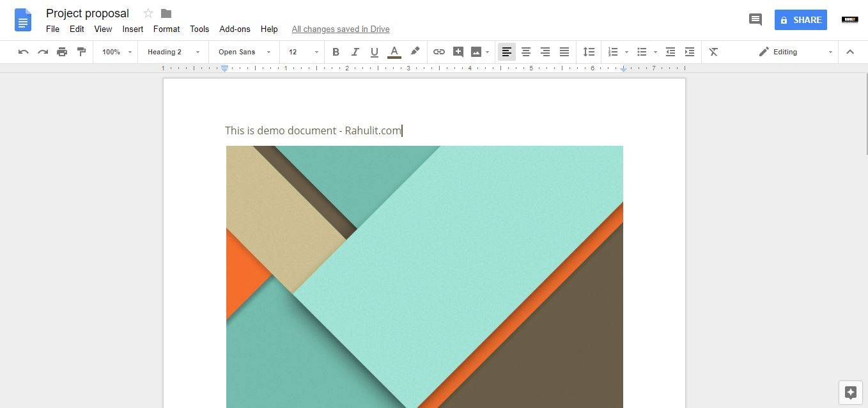
Task: Toggle bold formatting
Action: pos(336,52)
